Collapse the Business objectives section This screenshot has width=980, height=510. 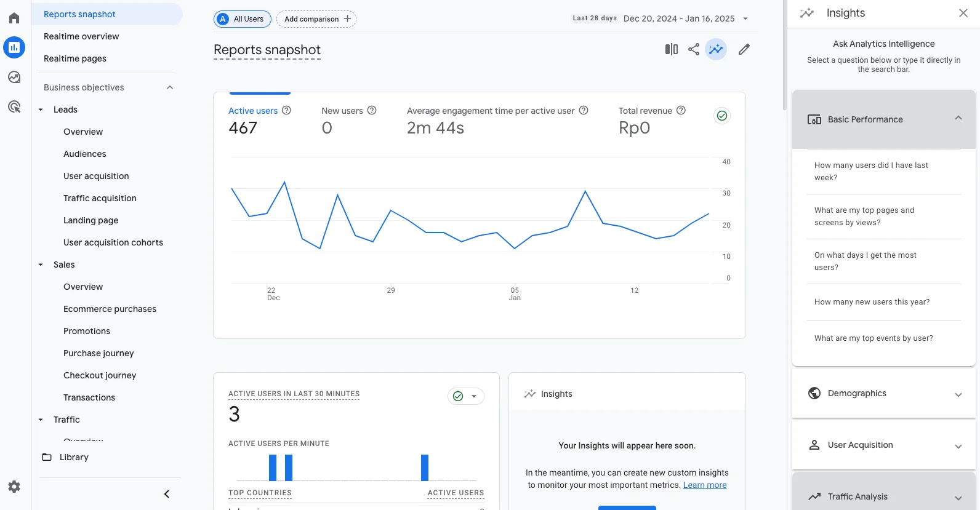(170, 87)
